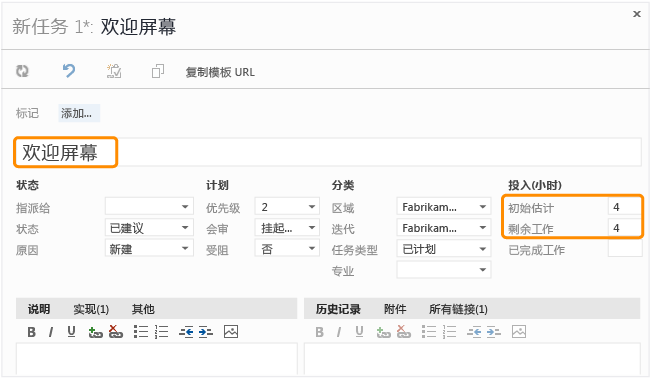This screenshot has width=650, height=378.
Task: Remove hyperlink in description editor
Action: [116, 332]
